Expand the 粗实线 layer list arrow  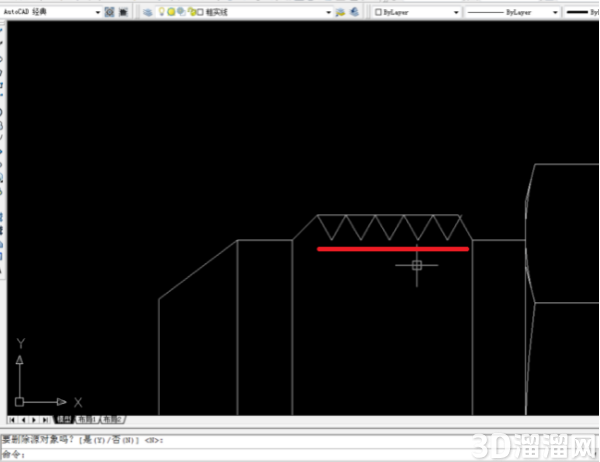328,13
